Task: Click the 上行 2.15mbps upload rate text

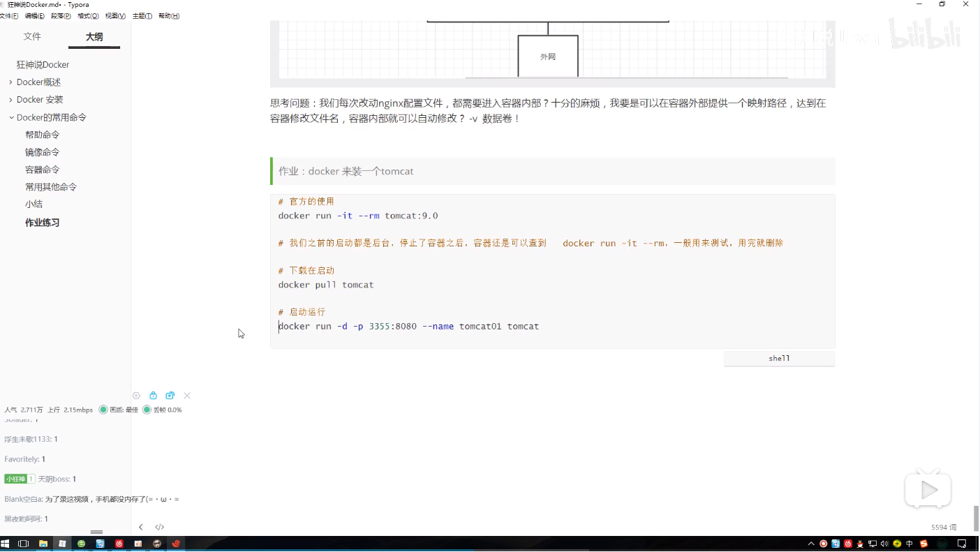Action: (70, 410)
